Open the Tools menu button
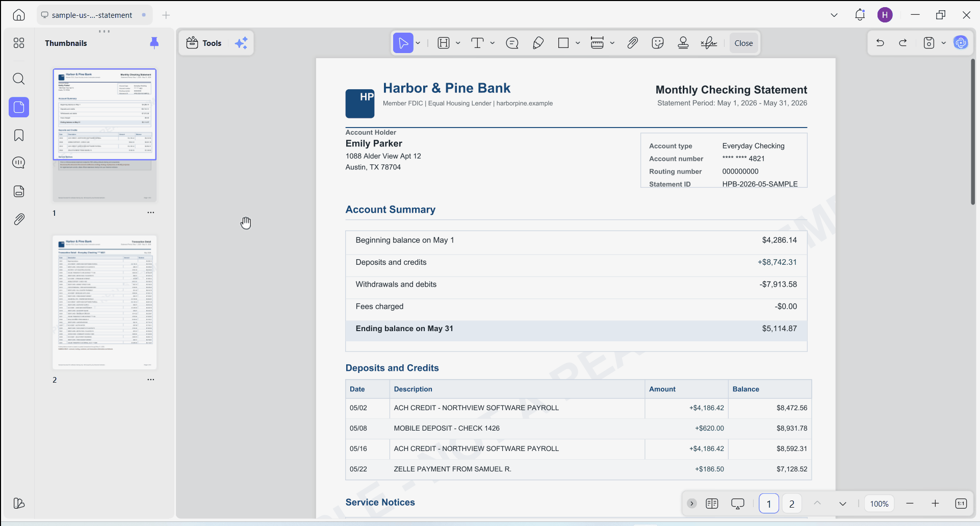Viewport: 980px width, 526px height. click(204, 43)
